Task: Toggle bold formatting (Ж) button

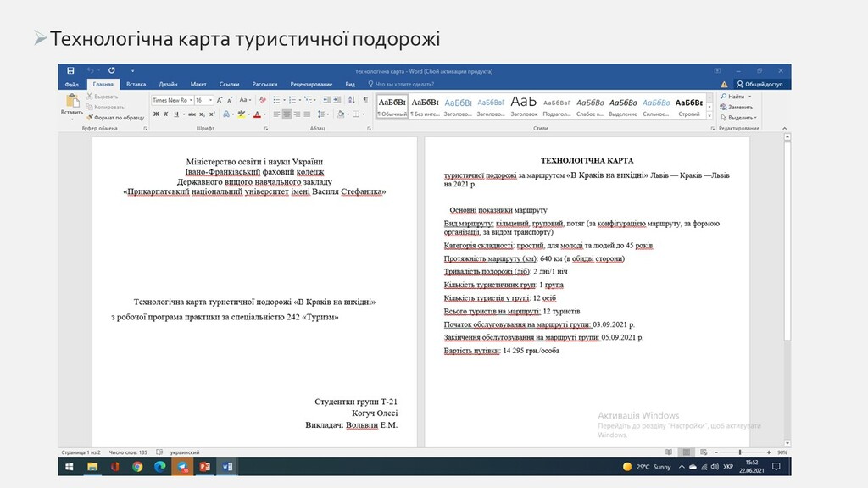Action: [x=156, y=114]
